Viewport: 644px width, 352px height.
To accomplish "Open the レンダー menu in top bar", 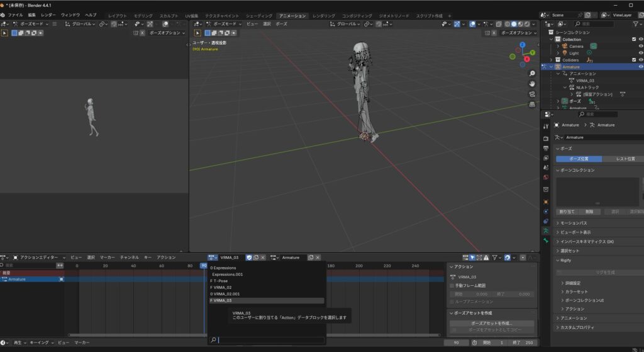I will tap(48, 14).
